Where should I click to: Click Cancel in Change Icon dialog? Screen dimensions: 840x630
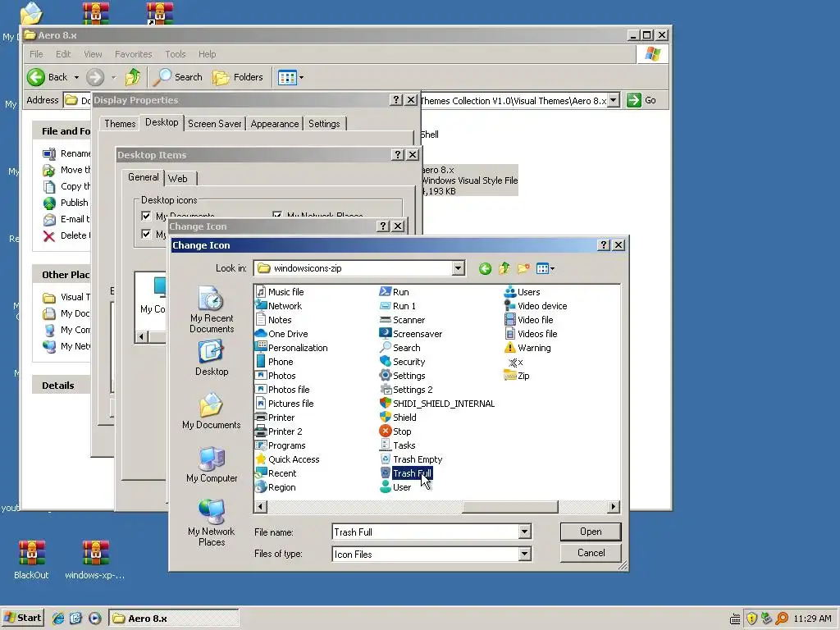[x=591, y=553]
